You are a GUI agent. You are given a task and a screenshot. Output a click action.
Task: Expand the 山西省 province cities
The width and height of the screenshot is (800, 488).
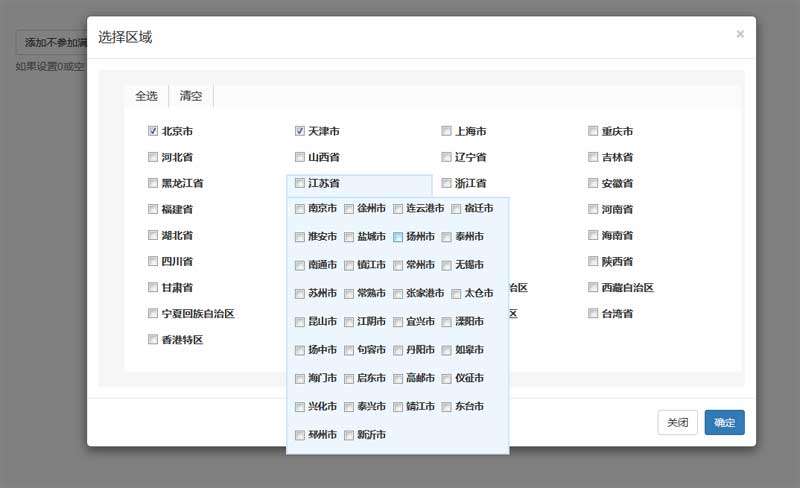[323, 158]
